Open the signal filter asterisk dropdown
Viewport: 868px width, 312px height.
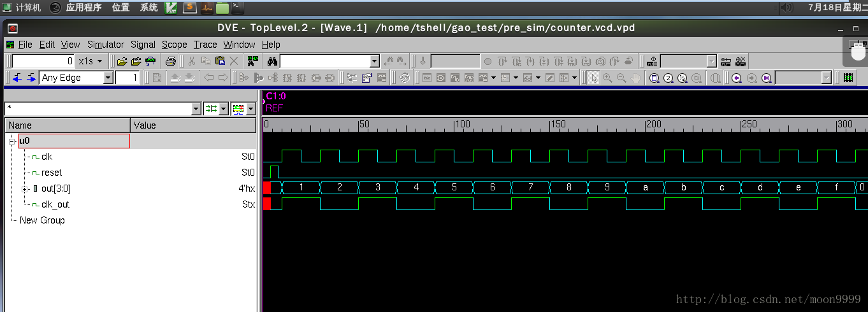click(196, 109)
